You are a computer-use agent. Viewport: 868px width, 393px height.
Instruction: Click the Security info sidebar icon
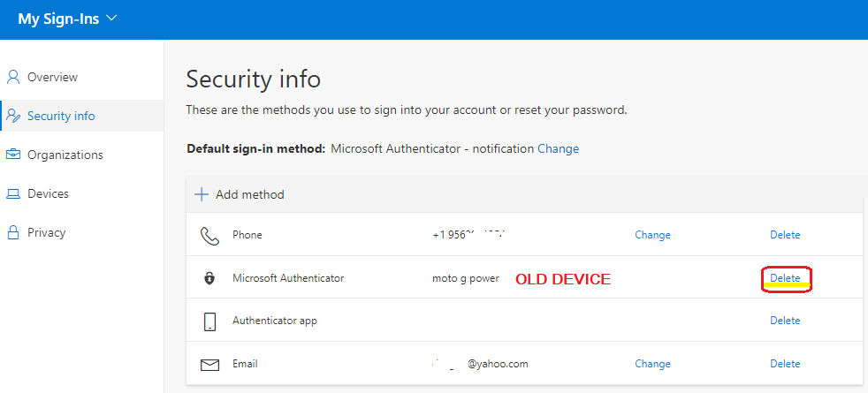(13, 116)
